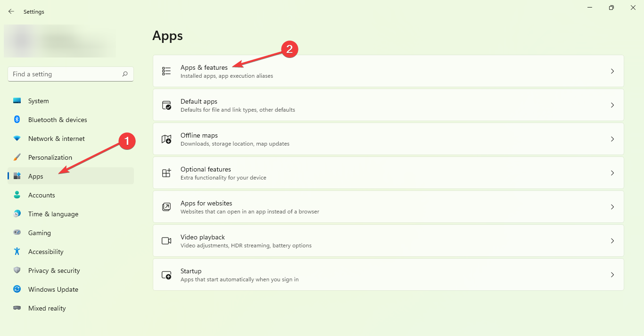Click the System monitor icon in sidebar

pos(17,101)
